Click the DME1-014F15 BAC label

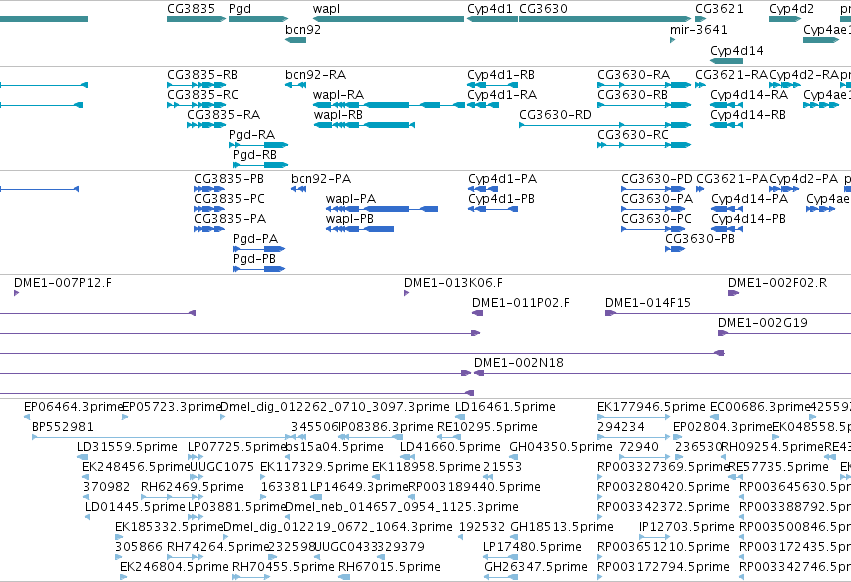point(648,303)
